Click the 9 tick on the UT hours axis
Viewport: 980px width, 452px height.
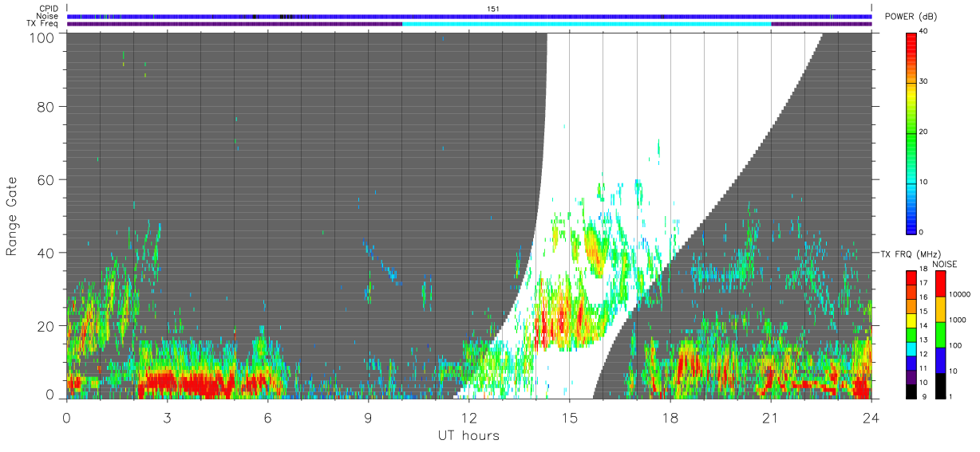point(368,418)
